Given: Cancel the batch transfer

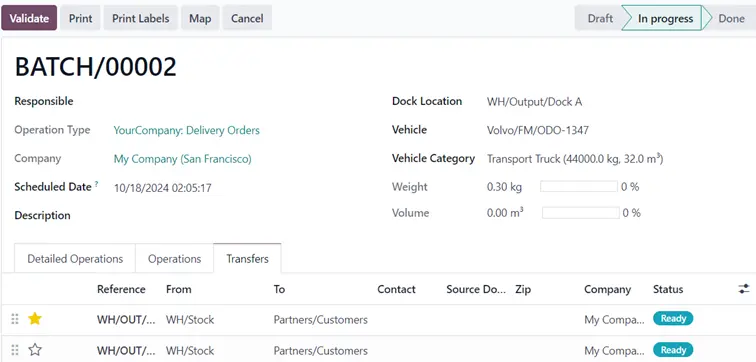Looking at the screenshot, I should click(x=247, y=18).
